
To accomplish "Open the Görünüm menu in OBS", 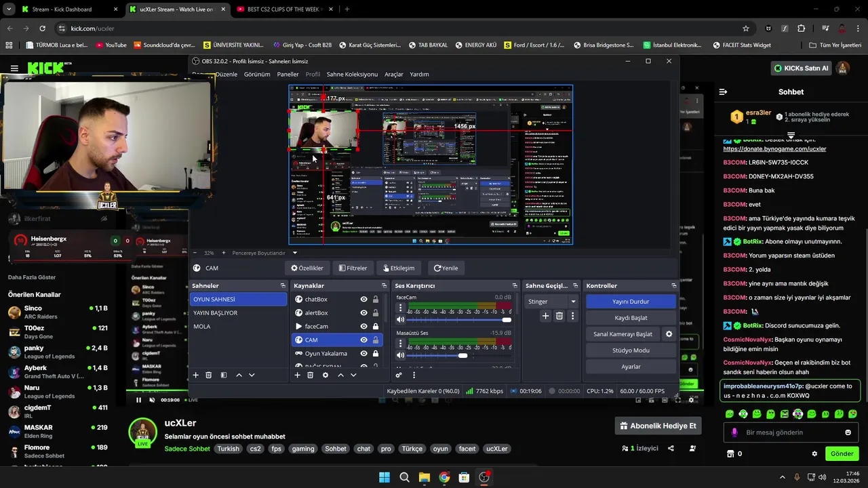I will coord(257,74).
